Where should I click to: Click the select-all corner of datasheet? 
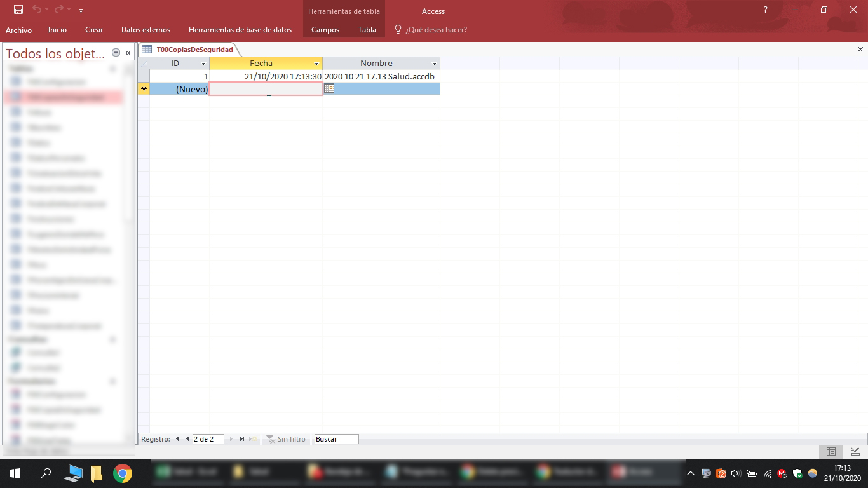tap(144, 64)
